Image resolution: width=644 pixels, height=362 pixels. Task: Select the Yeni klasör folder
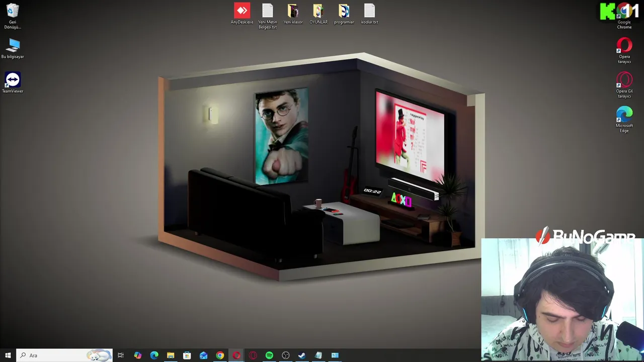click(293, 14)
